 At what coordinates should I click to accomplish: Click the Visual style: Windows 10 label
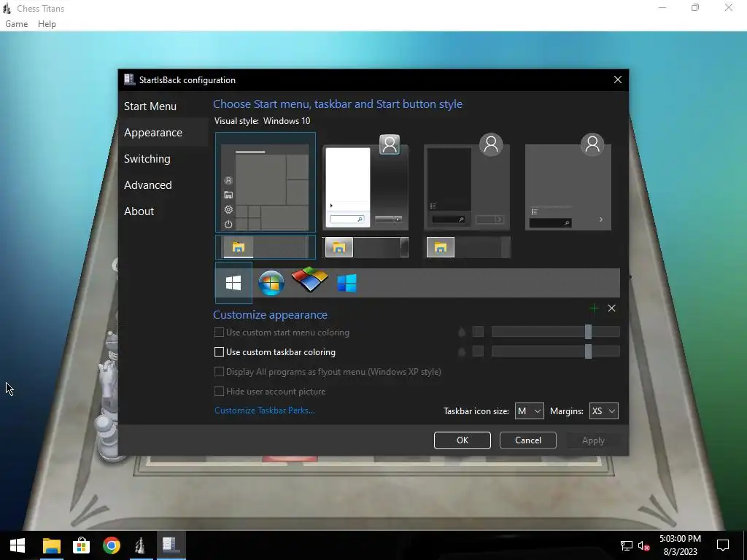[x=262, y=121]
